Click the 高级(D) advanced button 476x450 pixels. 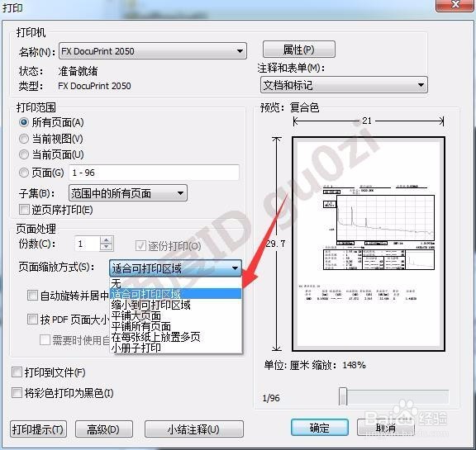click(104, 429)
